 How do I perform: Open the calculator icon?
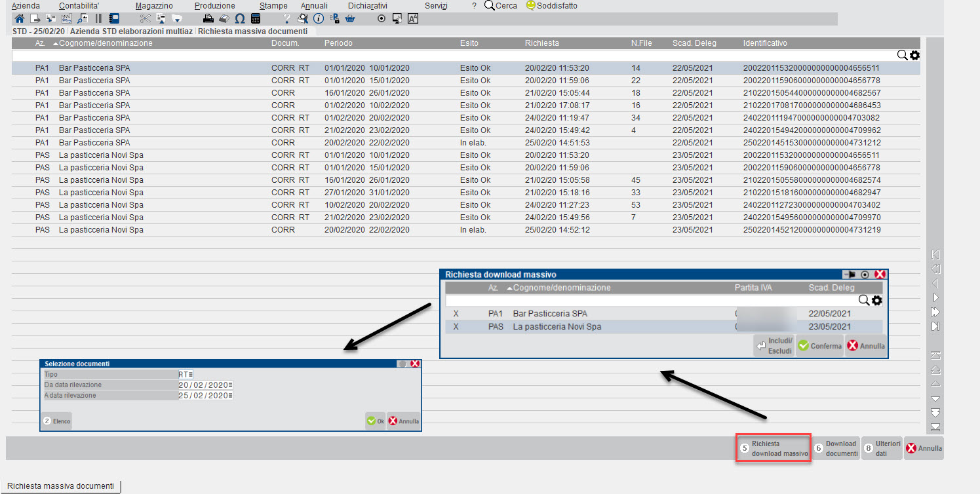(x=256, y=18)
